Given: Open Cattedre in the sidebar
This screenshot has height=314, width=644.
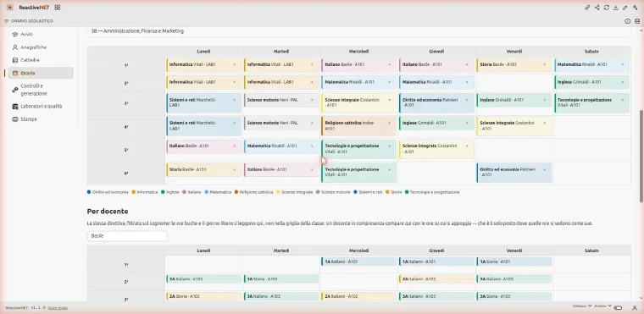Looking at the screenshot, I should pyautogui.click(x=41, y=60).
